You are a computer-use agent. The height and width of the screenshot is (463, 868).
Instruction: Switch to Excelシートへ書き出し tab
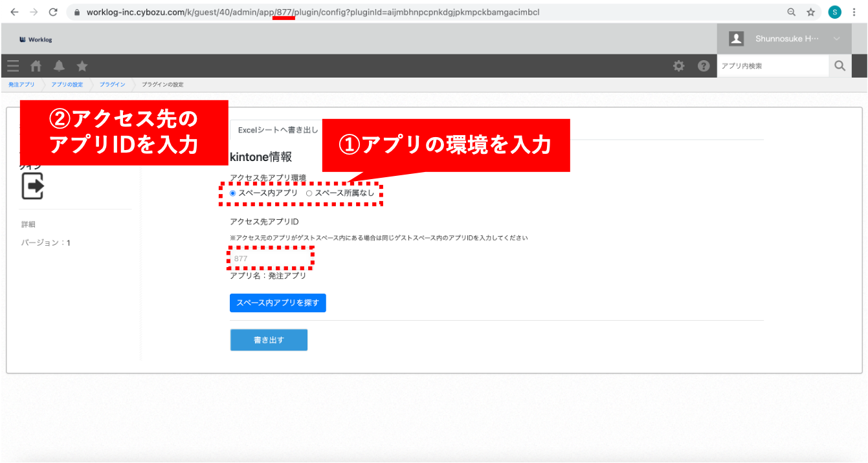(278, 130)
